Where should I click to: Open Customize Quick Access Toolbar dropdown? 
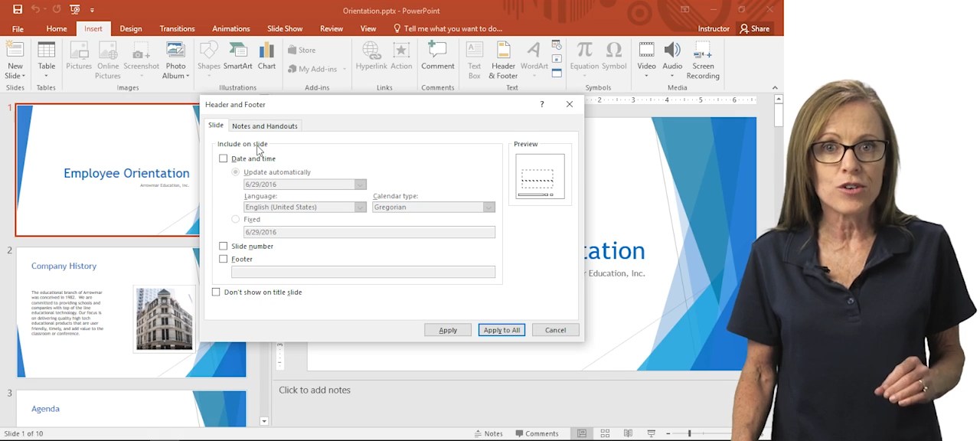[x=92, y=10]
